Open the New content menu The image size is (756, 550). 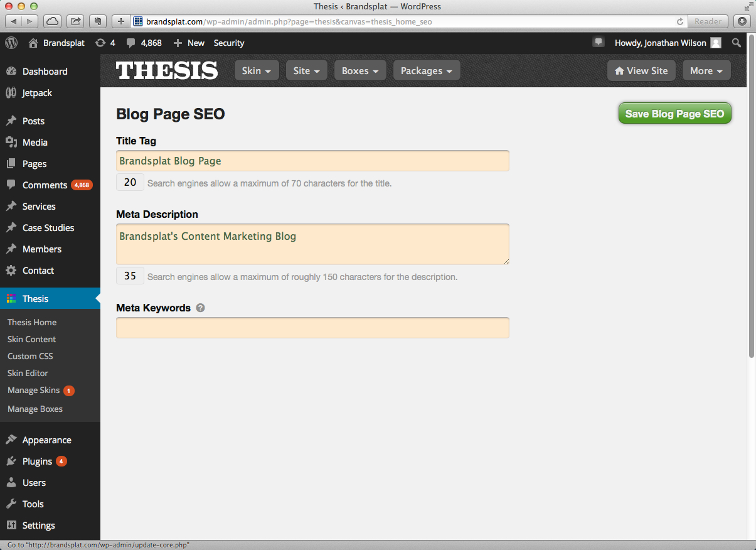pos(189,43)
